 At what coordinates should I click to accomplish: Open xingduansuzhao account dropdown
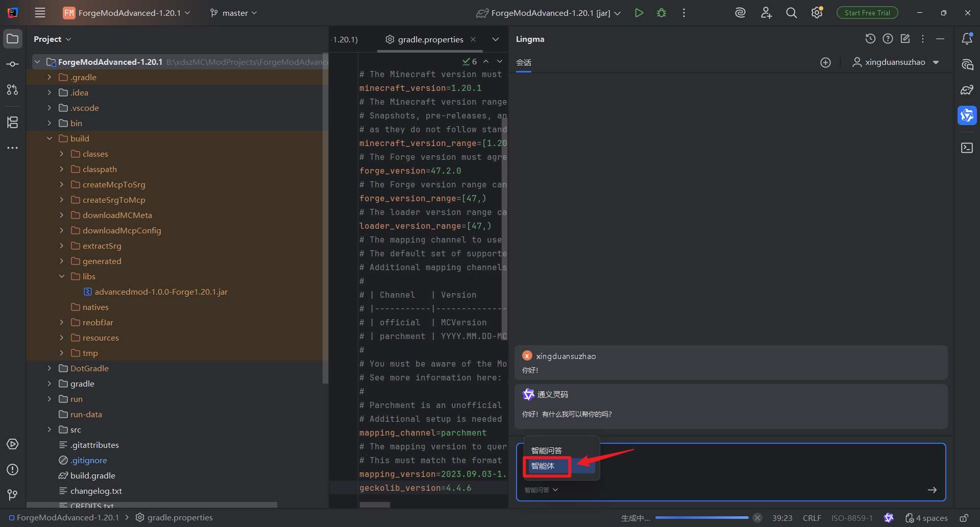896,62
